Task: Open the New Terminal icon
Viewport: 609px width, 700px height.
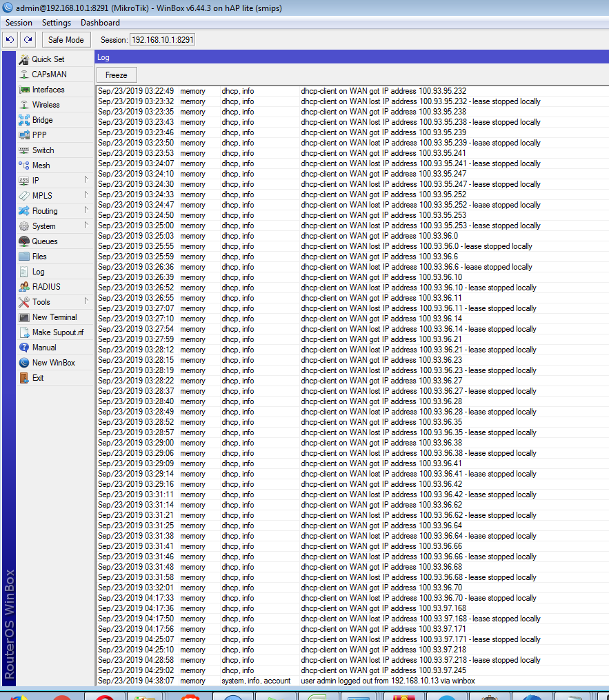Action: coord(24,317)
